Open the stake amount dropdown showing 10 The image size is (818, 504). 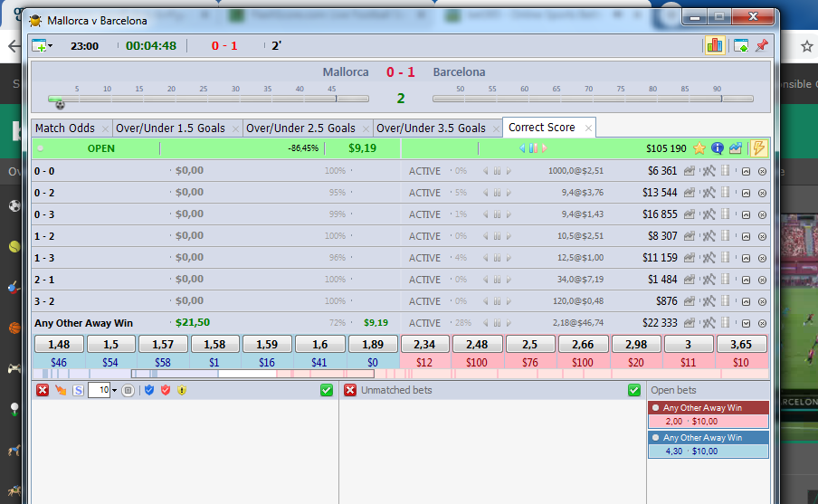pyautogui.click(x=115, y=390)
